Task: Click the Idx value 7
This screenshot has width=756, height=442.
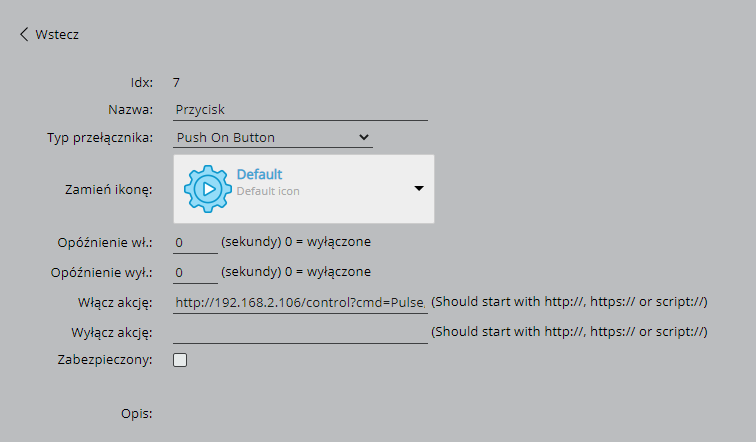Action: pyautogui.click(x=176, y=82)
